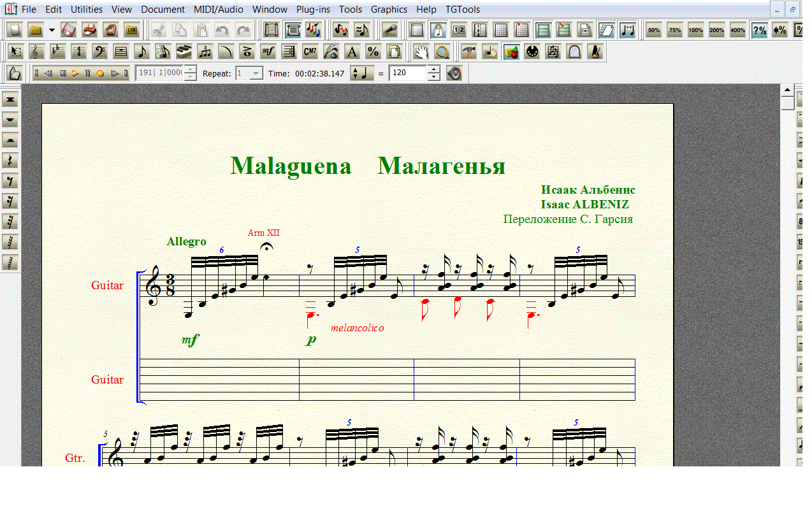Toggle the padlock note icon button
This screenshot has width=812, height=518.
(437, 30)
